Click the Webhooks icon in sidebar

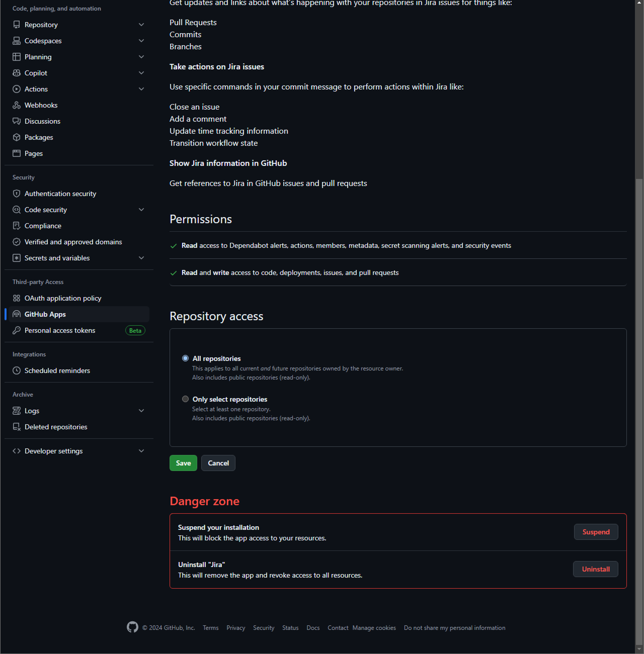[x=16, y=105]
